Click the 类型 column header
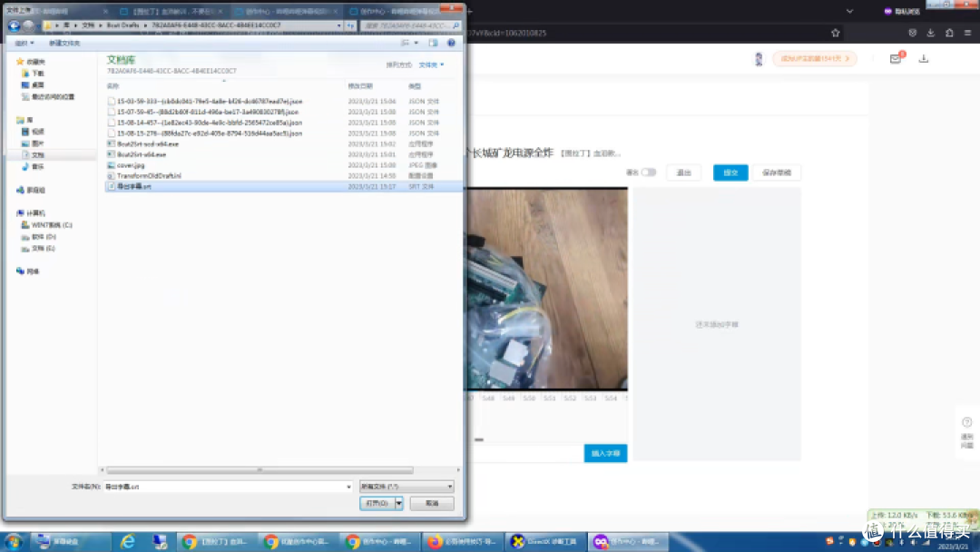The height and width of the screenshot is (552, 980). click(415, 86)
